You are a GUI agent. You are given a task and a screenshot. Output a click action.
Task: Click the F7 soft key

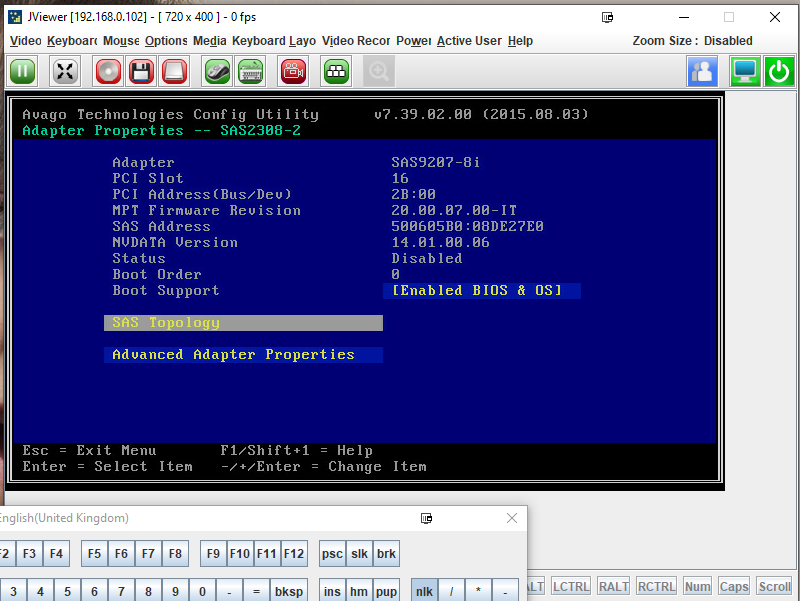point(148,554)
